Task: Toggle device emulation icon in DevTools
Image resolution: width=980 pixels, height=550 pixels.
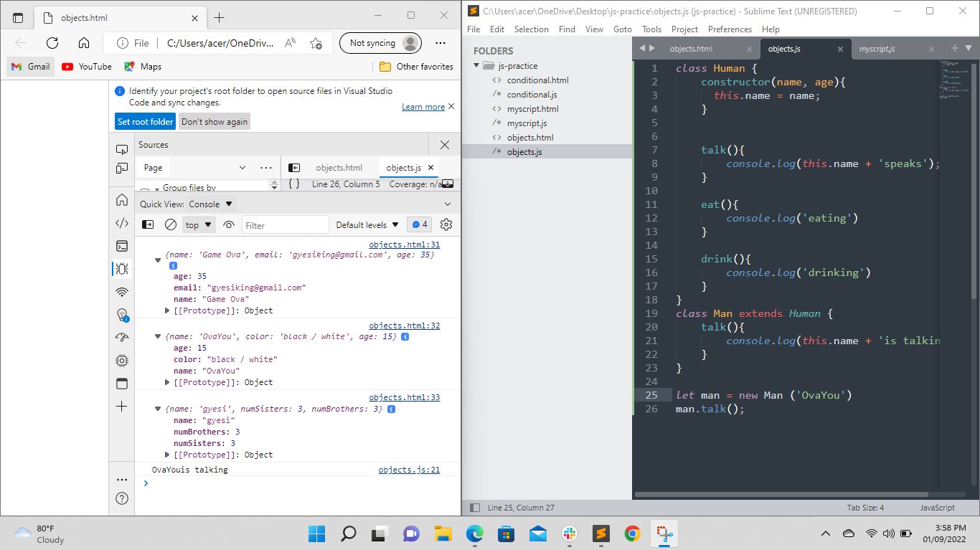Action: [122, 169]
